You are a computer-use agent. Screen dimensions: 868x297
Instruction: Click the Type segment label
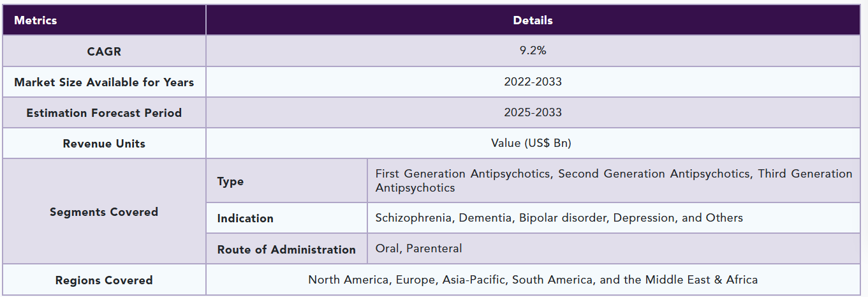coord(230,181)
